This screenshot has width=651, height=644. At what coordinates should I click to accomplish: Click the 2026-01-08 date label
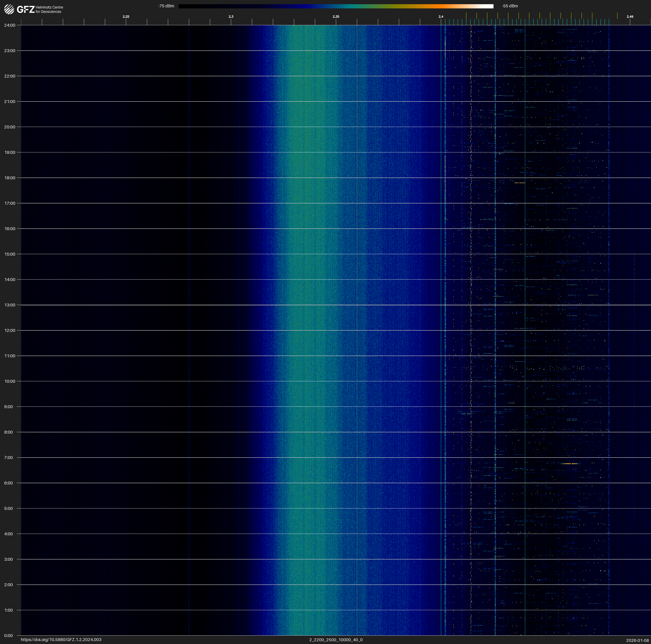tap(638, 640)
